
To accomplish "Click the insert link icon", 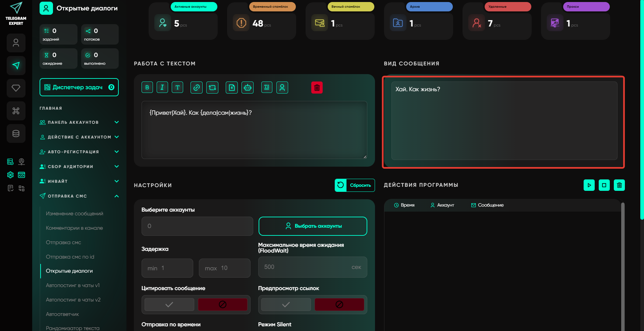I will [x=197, y=88].
